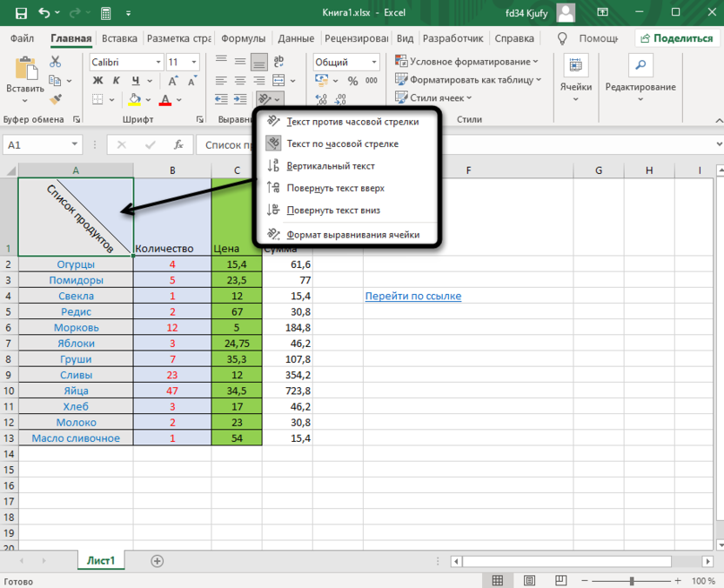The image size is (724, 588).
Task: Add a new sheet with plus icon
Action: click(x=158, y=561)
